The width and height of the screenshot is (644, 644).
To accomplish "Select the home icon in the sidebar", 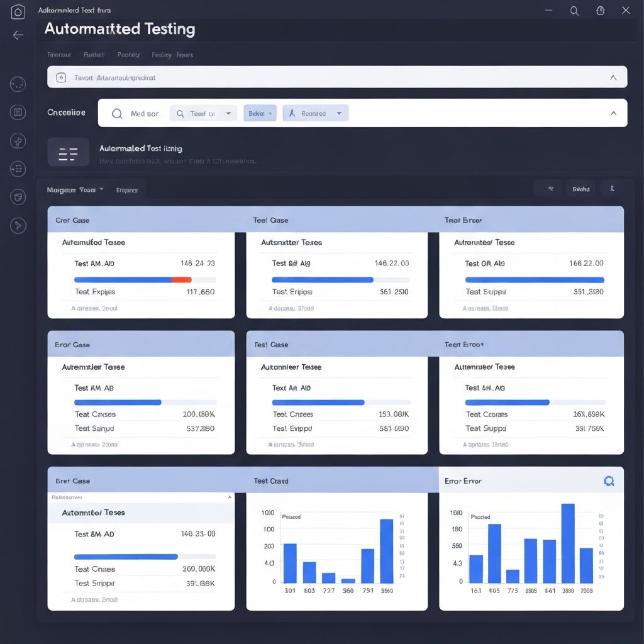I will click(18, 11).
